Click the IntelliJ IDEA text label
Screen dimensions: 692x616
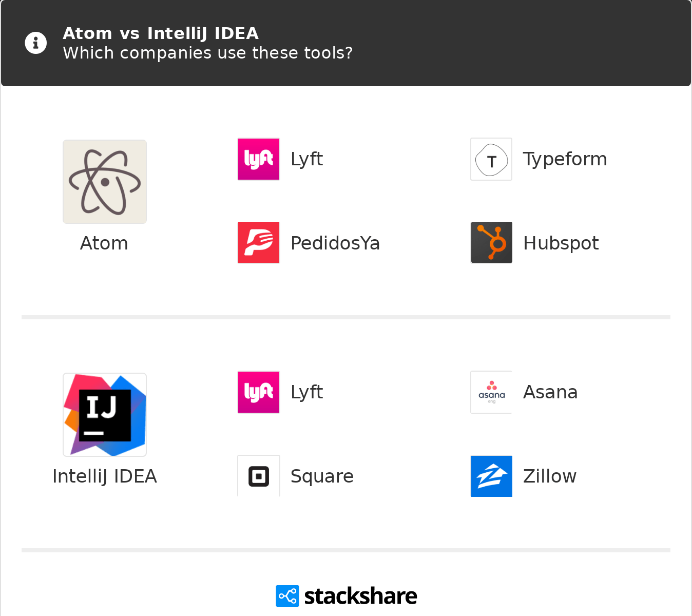[105, 476]
